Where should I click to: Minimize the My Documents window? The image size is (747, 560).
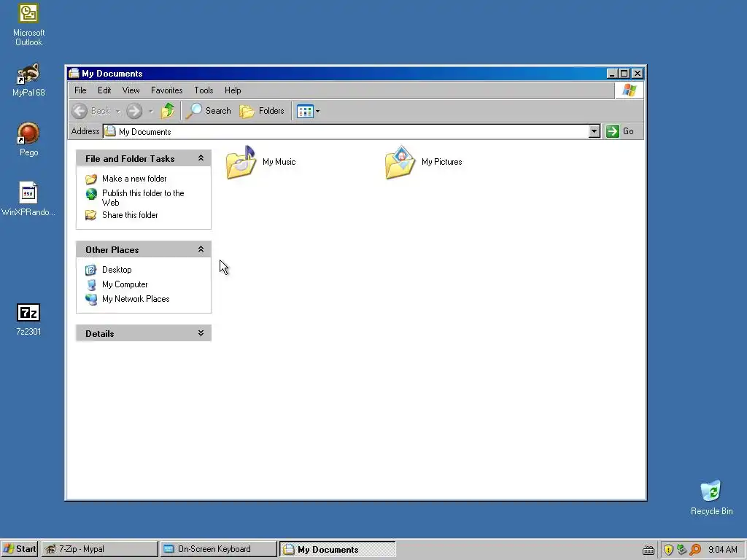coord(613,74)
